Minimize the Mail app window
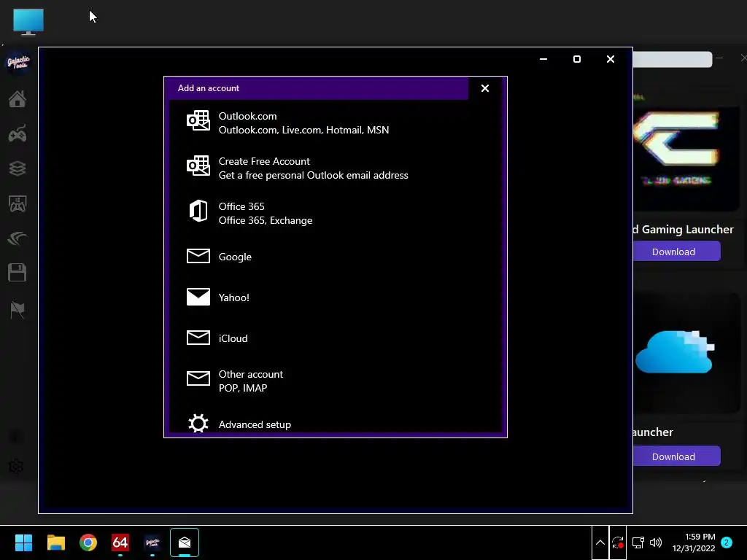The image size is (747, 560). click(543, 59)
